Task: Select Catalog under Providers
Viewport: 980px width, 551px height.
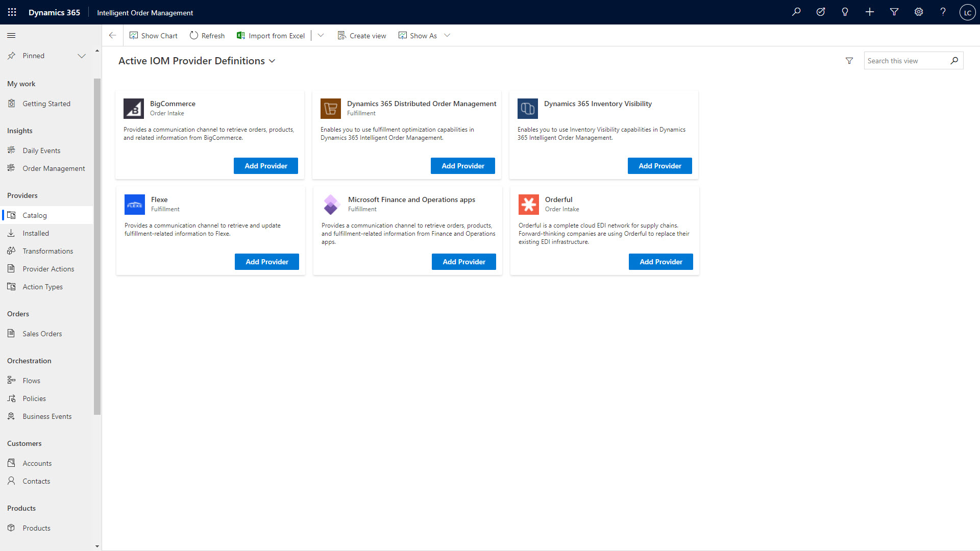Action: point(46,215)
